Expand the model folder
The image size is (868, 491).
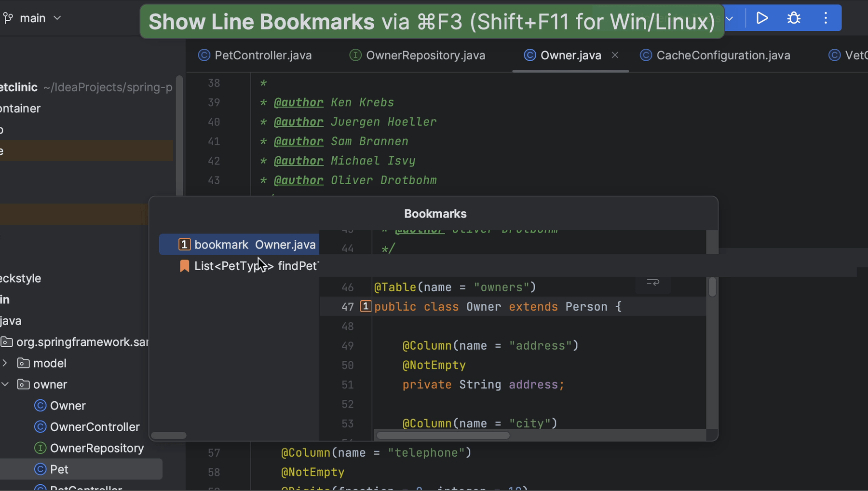5,363
